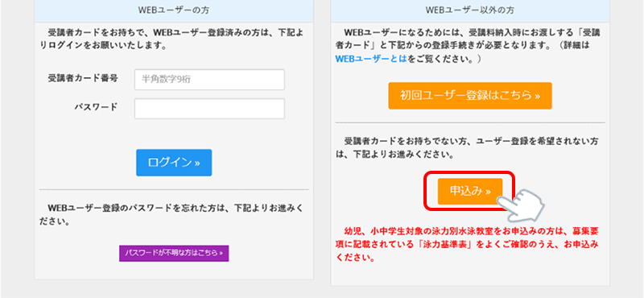
Task: Click the pointing hand cursor icon
Action: 522,205
